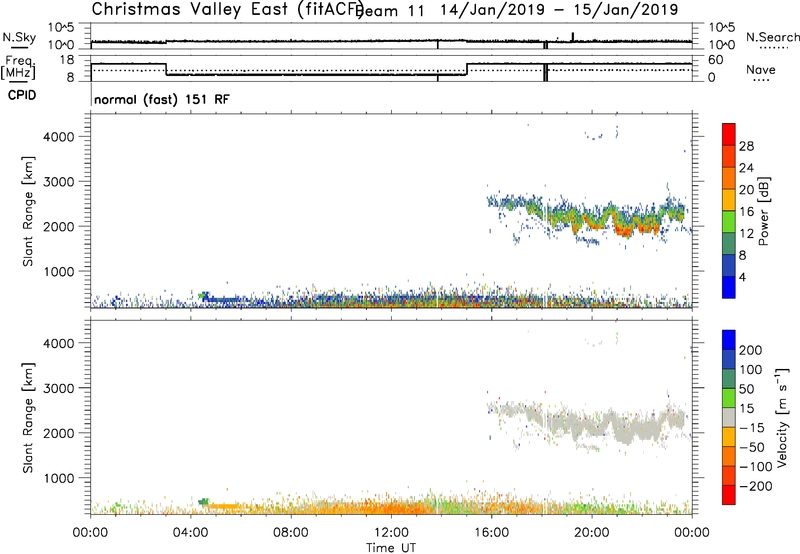Click the '200' tick on the Velocity color bar
The height and width of the screenshot is (554, 800).
point(750,350)
